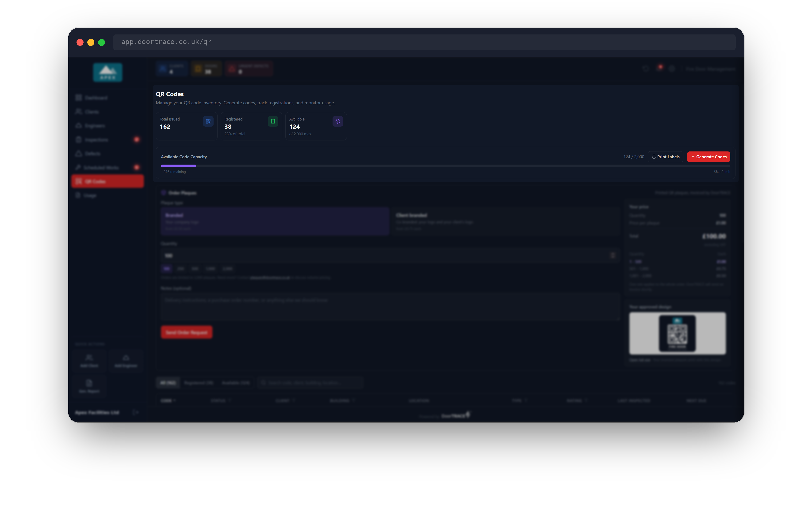Viewport: 812px width, 520px height.
Task: Switch to the Registered codes tab
Action: tap(199, 383)
